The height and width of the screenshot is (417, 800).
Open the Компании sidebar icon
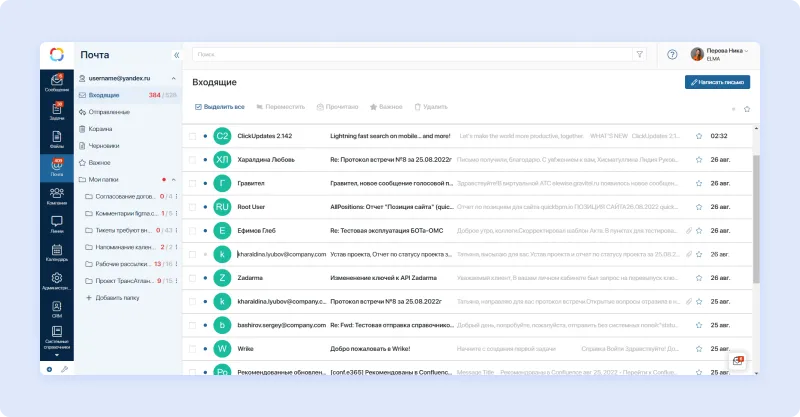56,195
